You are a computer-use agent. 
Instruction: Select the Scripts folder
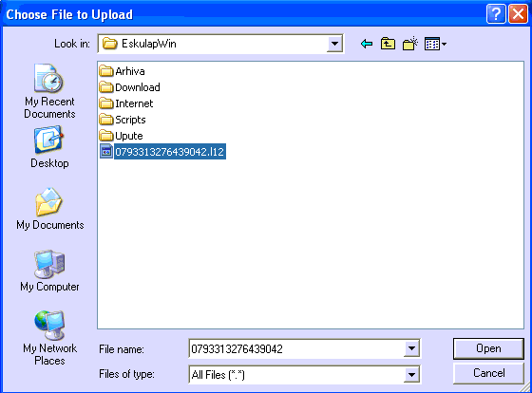point(123,120)
